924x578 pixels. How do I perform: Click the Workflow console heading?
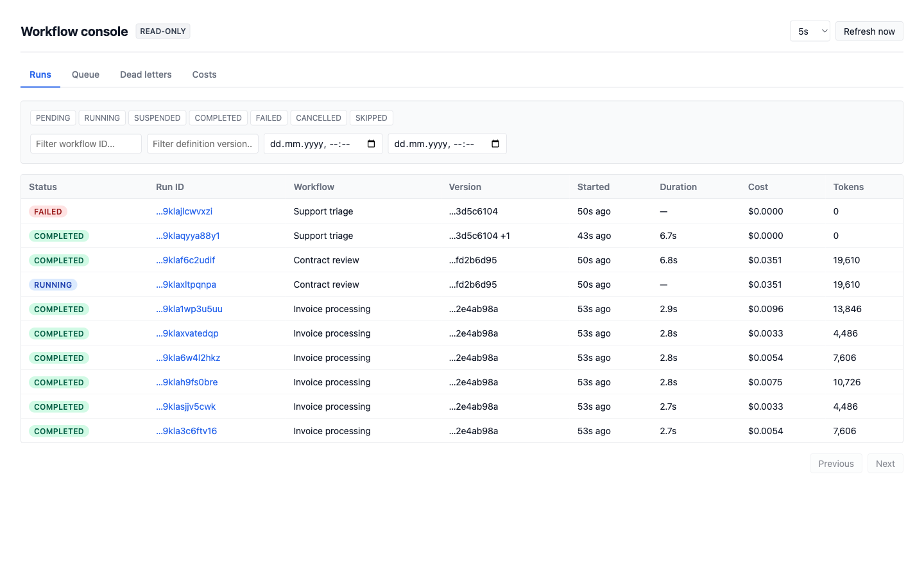[74, 31]
